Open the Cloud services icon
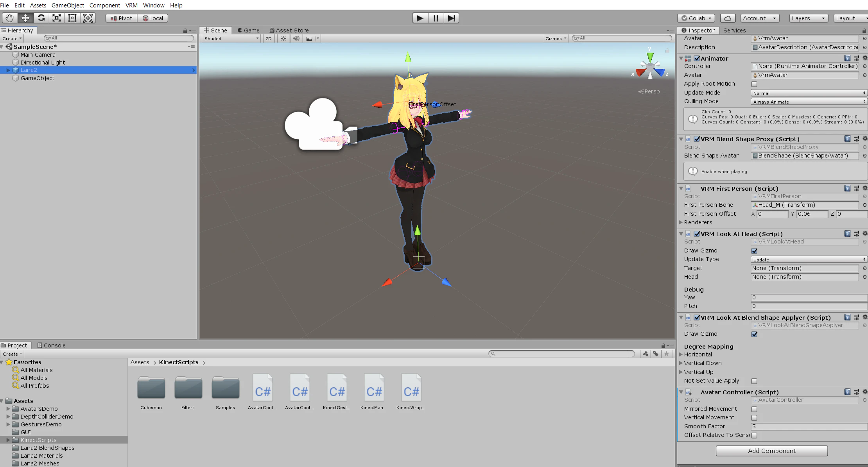This screenshot has width=868, height=467. (x=728, y=18)
